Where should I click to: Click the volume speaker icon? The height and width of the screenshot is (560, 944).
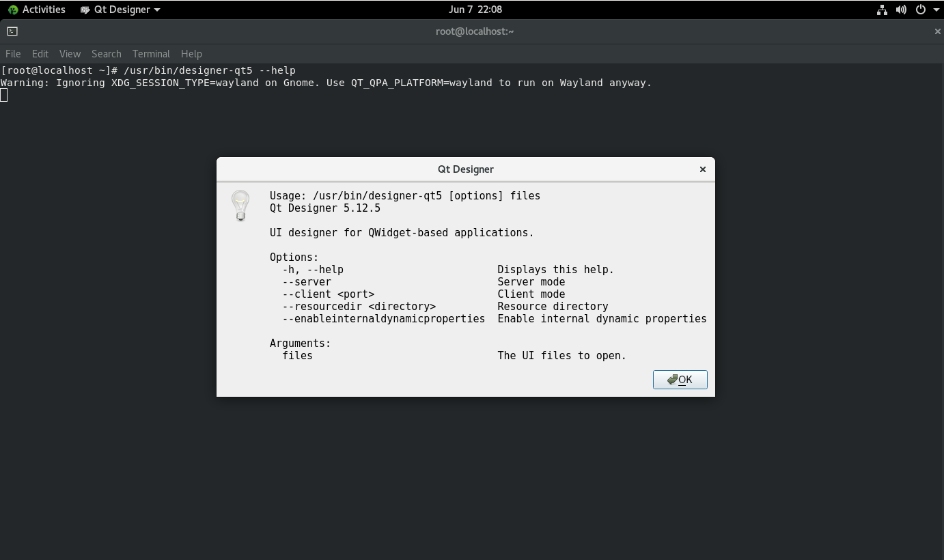[x=901, y=10]
